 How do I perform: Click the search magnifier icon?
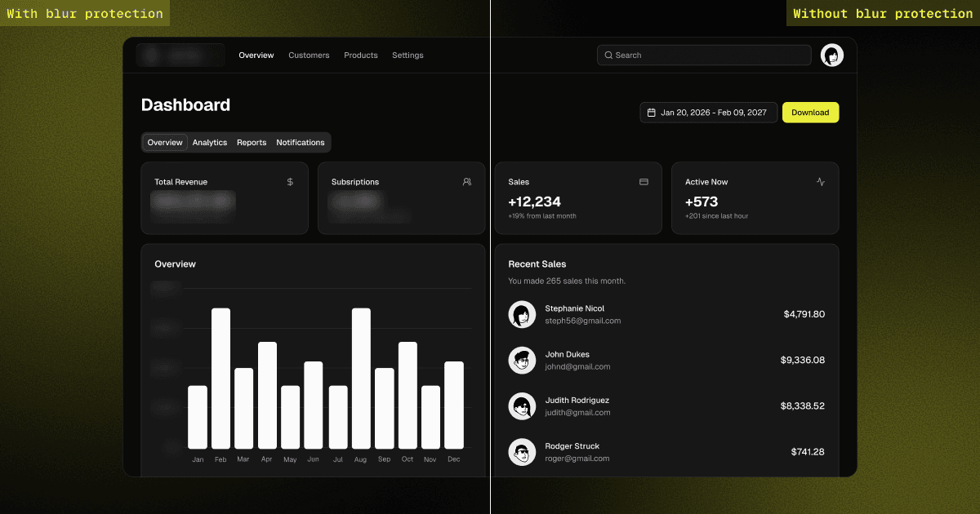point(608,55)
